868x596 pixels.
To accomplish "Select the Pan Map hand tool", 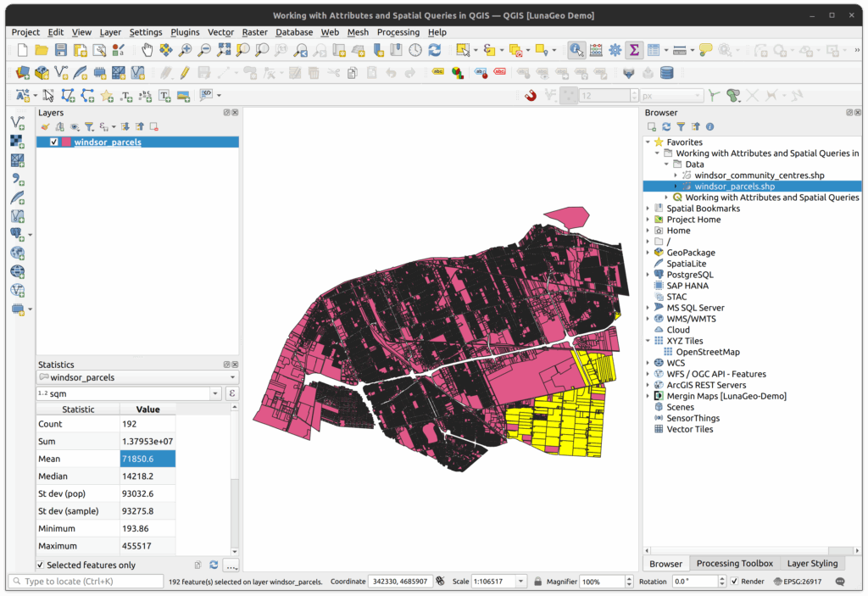I will [147, 51].
